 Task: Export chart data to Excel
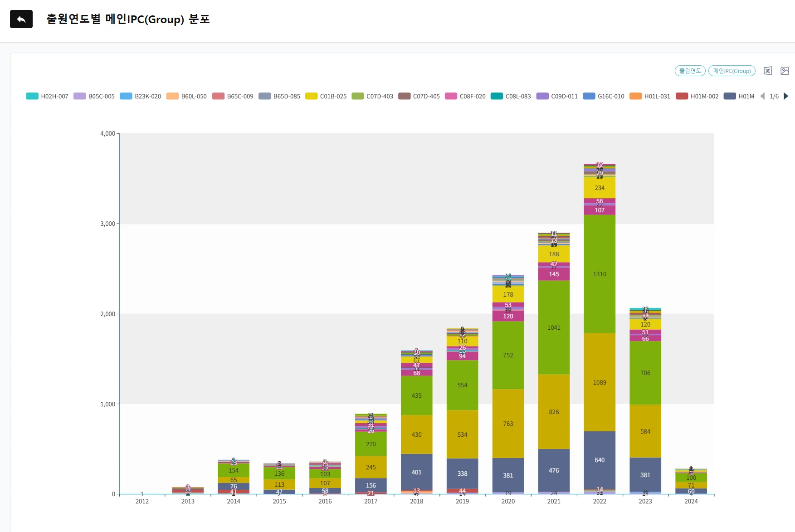coord(767,71)
